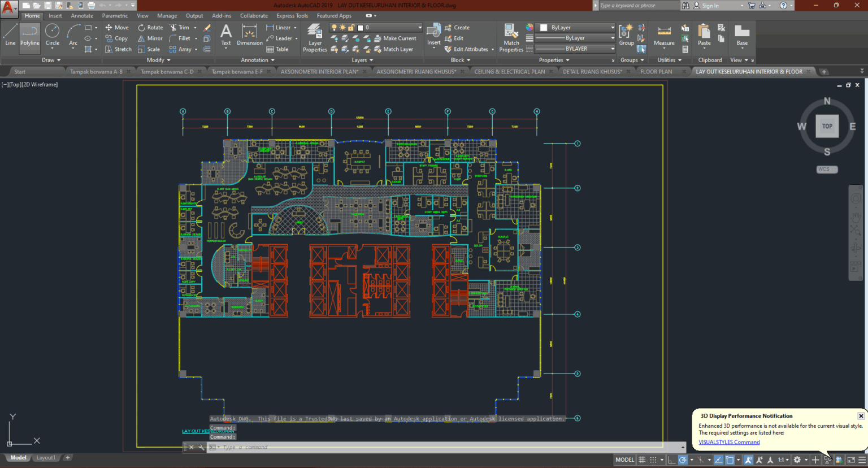Click the Measure tool in Utilities panel

tap(663, 35)
